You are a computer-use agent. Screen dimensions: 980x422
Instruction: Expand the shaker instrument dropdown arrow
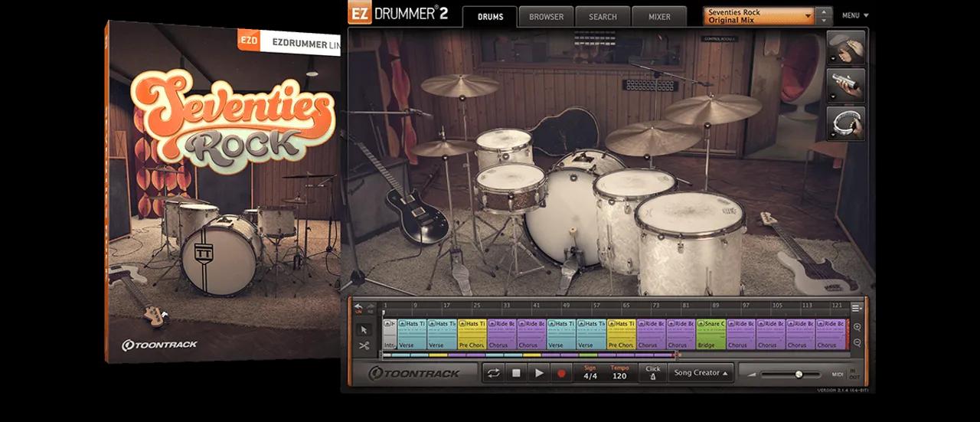[x=832, y=96]
